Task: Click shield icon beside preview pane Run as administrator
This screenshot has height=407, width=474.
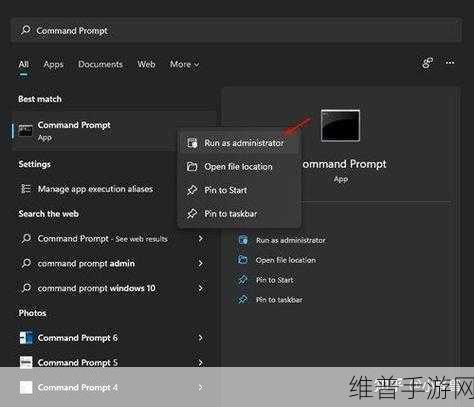Action: click(x=243, y=240)
